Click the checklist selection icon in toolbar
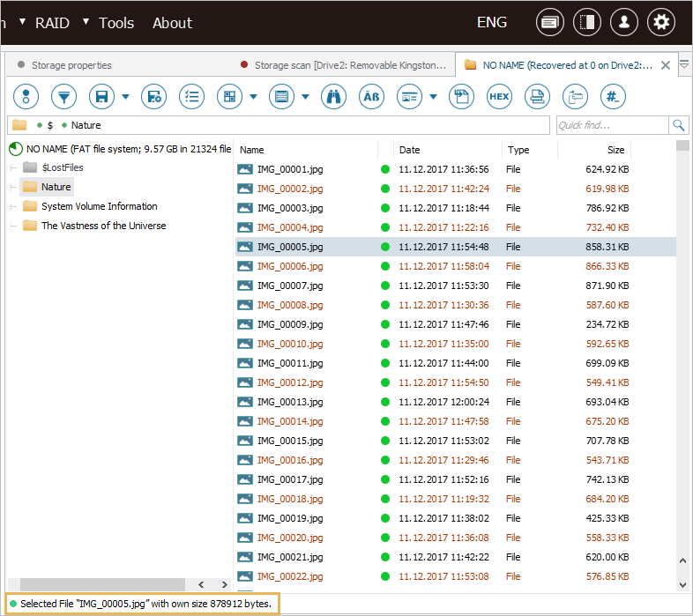Image resolution: width=693 pixels, height=616 pixels. pyautogui.click(x=191, y=97)
